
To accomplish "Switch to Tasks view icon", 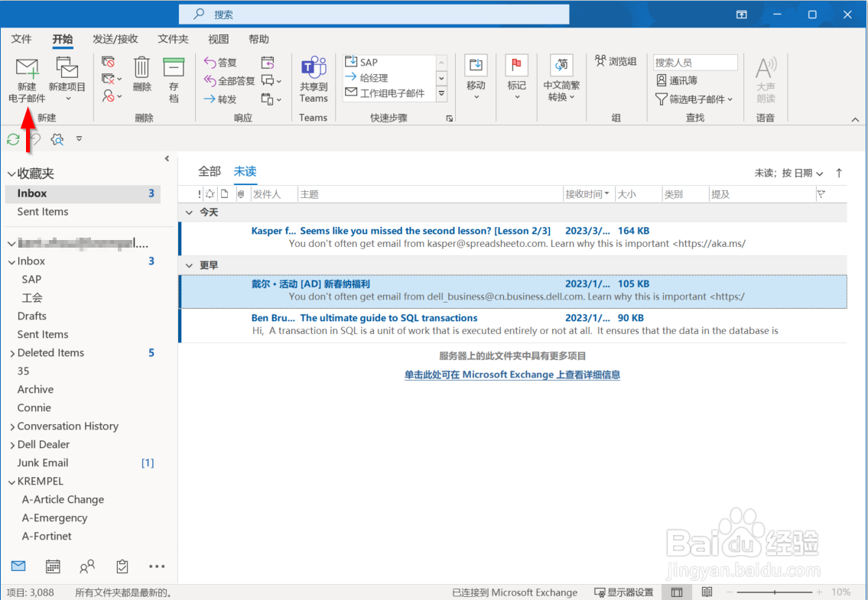I will tap(122, 566).
